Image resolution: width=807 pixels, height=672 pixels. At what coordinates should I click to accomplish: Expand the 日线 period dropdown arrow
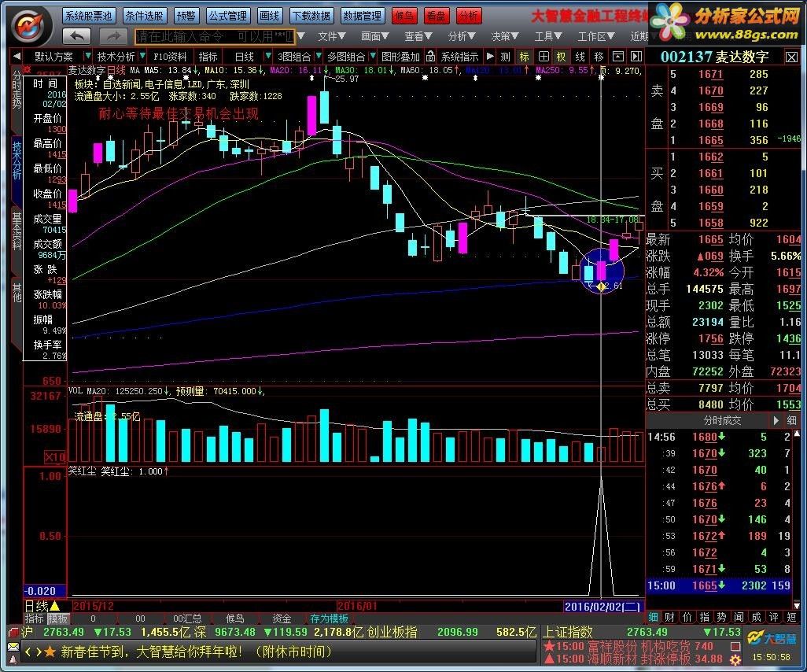[267, 56]
